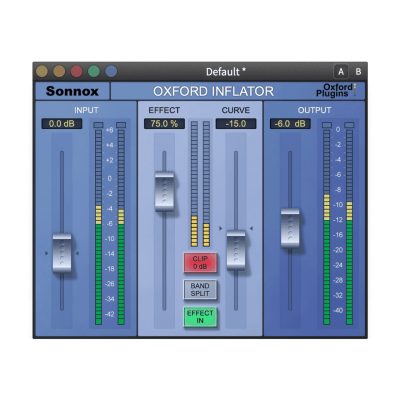Click the CURVE section label
Viewport: 400px width, 400px height.
click(x=236, y=110)
